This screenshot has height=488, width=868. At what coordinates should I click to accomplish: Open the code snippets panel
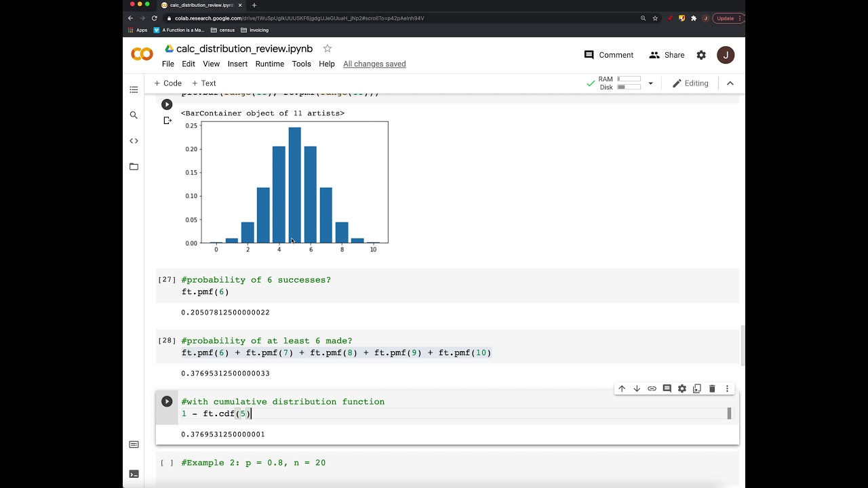pos(134,141)
